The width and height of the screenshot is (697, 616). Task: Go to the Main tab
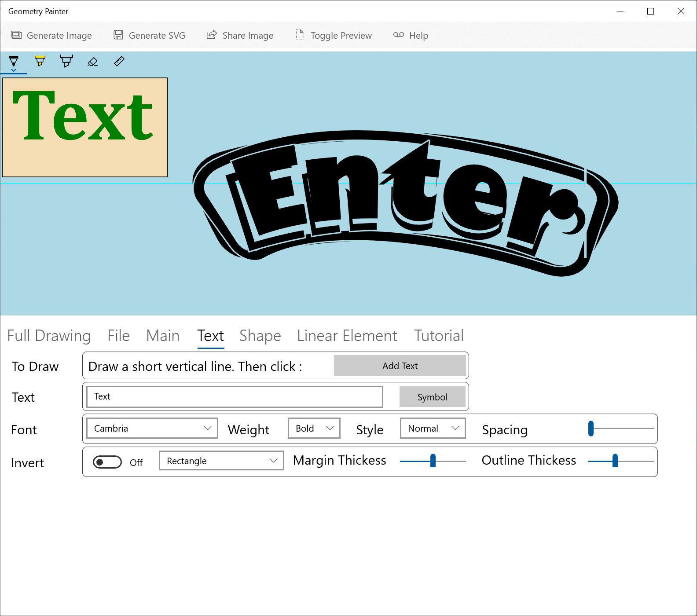163,336
